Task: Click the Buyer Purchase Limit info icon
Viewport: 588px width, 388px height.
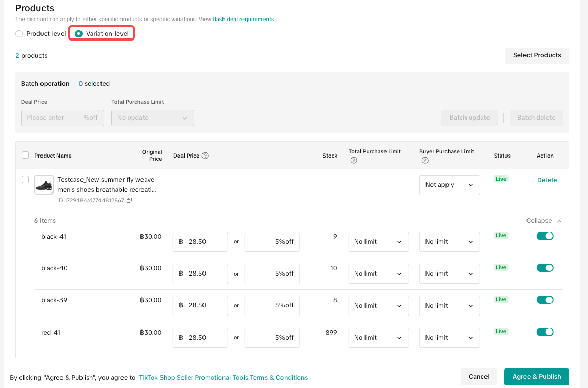Action: [x=424, y=161]
